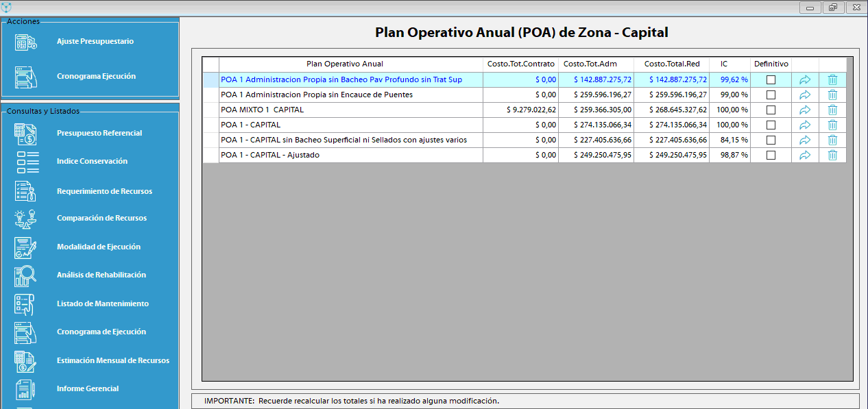Viewport: 868px width, 409px height.
Task: Toggle Definitivo checkbox for POA 1 - CAPITAL - Ajustado
Action: pyautogui.click(x=771, y=155)
